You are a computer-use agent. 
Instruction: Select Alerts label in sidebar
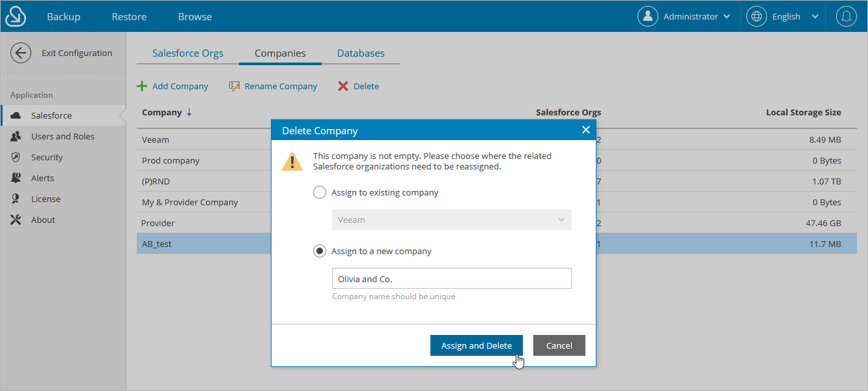pos(42,178)
